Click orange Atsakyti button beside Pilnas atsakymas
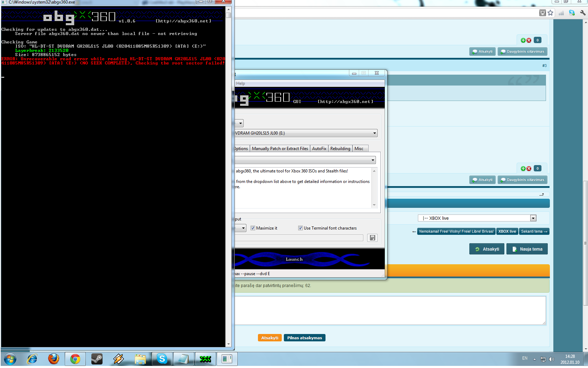Image resolution: width=588 pixels, height=368 pixels. 269,338
